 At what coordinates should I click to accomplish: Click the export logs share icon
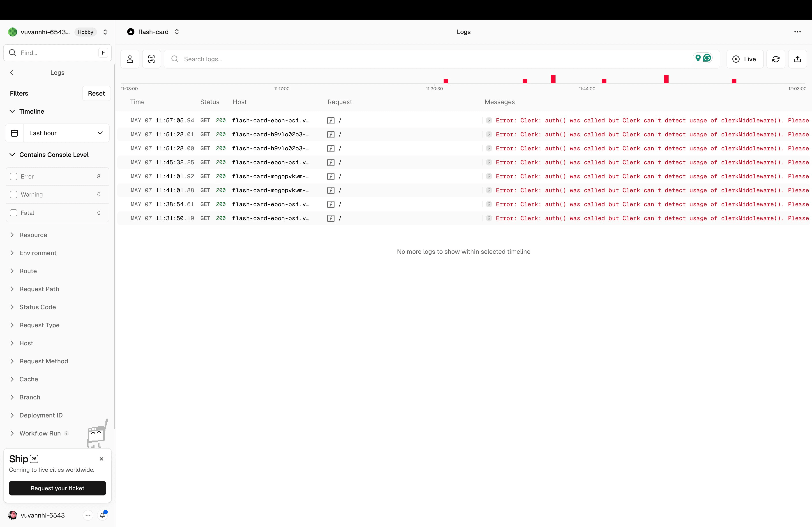[797, 59]
